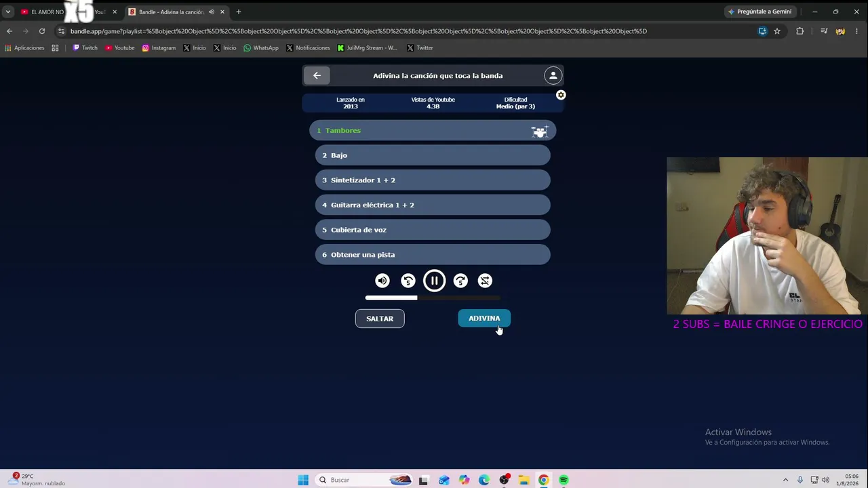Open a new browser tab
The height and width of the screenshot is (488, 868).
(x=238, y=12)
